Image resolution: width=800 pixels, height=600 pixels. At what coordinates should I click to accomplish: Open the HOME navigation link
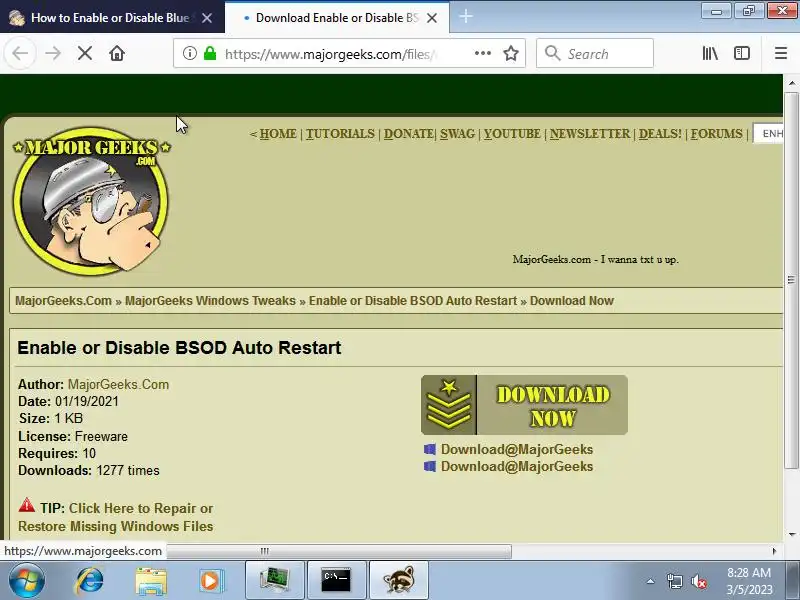click(x=278, y=134)
